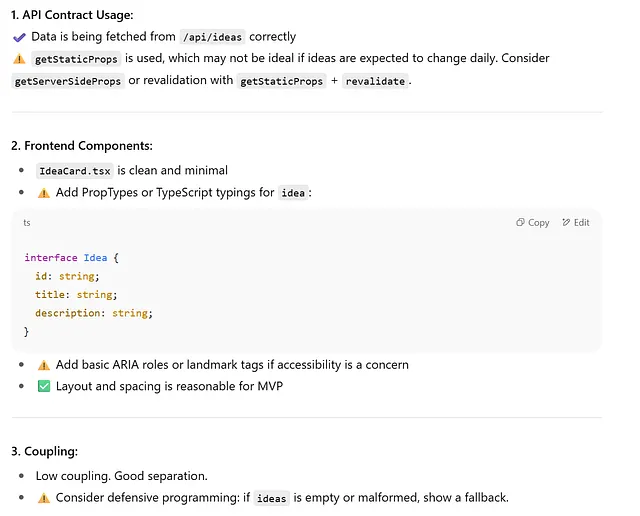640x516 pixels.
Task: Click the purple checkmark beside the data fetched line
Action: point(19,37)
